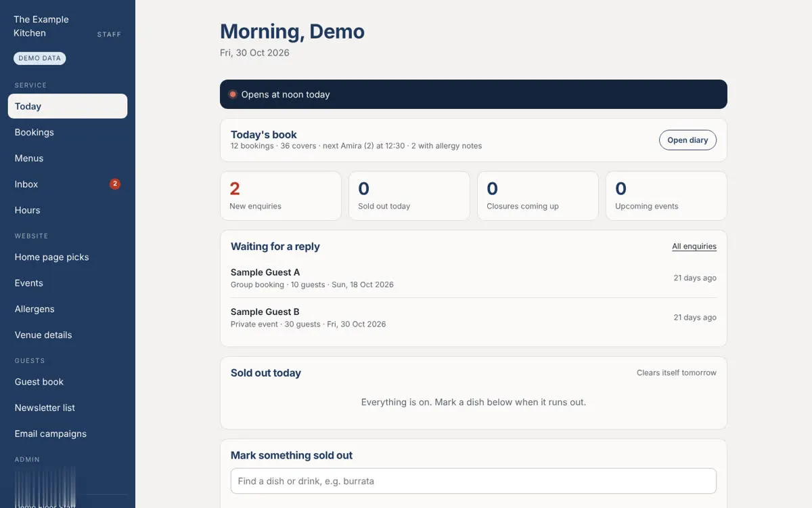Click the red dot in opening status banner

point(233,94)
